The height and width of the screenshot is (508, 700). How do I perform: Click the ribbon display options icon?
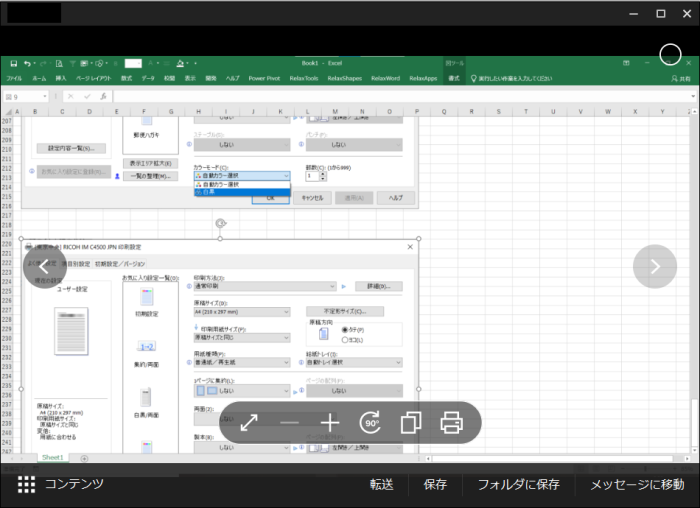point(626,63)
